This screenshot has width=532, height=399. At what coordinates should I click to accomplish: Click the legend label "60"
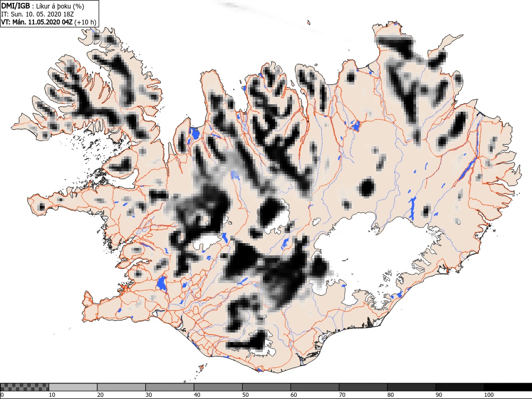tap(294, 395)
